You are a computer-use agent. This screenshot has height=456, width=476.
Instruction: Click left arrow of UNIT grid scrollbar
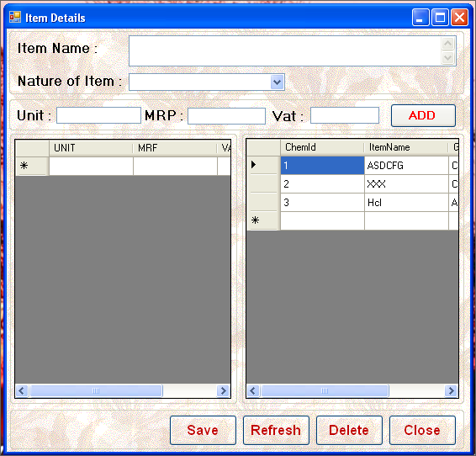[x=22, y=390]
